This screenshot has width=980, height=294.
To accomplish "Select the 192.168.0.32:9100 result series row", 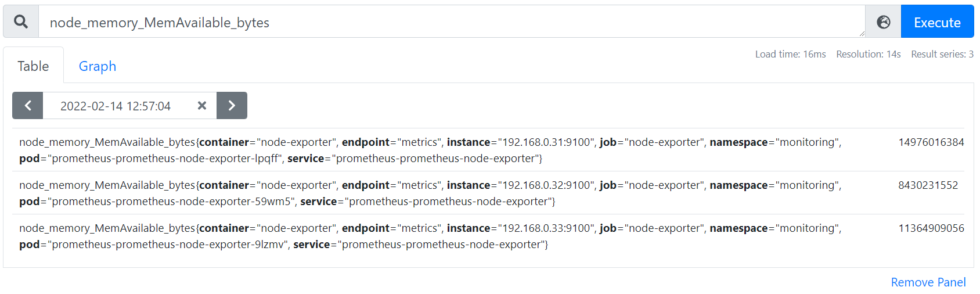I will point(488,193).
